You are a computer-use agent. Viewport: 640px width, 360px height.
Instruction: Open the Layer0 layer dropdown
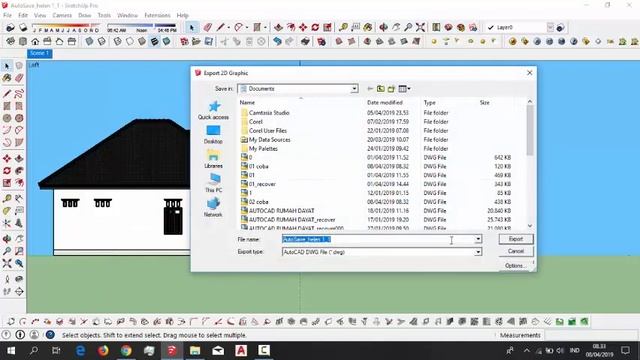550,27
